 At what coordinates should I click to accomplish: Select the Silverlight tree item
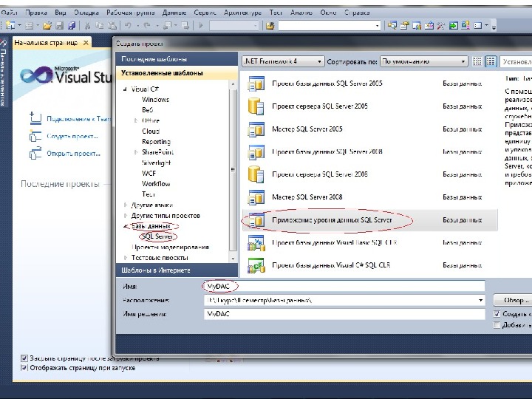(x=156, y=163)
